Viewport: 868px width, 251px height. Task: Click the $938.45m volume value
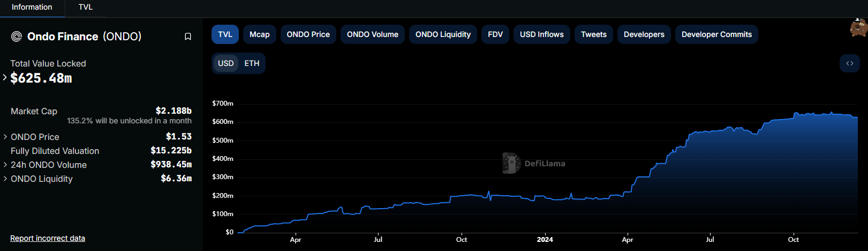tap(171, 165)
